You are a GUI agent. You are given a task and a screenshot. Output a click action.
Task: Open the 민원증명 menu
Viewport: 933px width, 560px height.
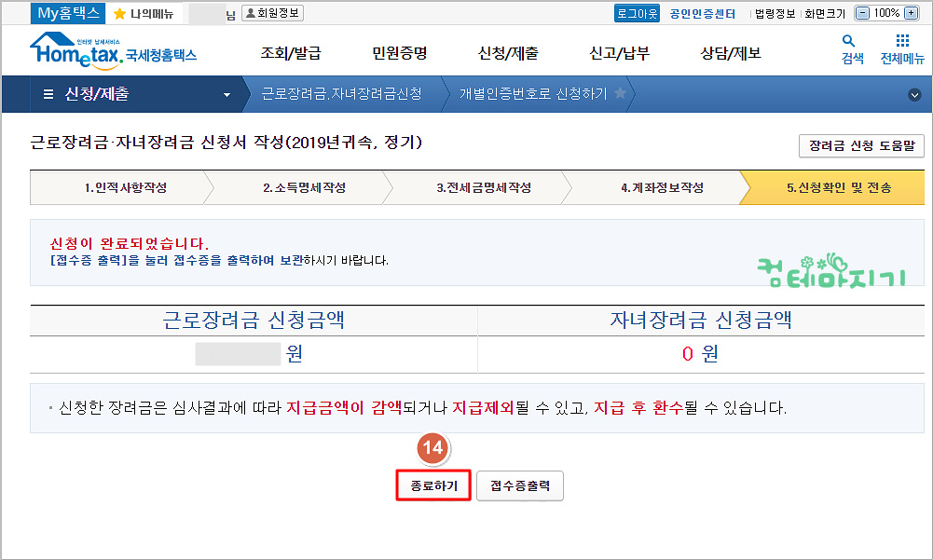[x=399, y=53]
